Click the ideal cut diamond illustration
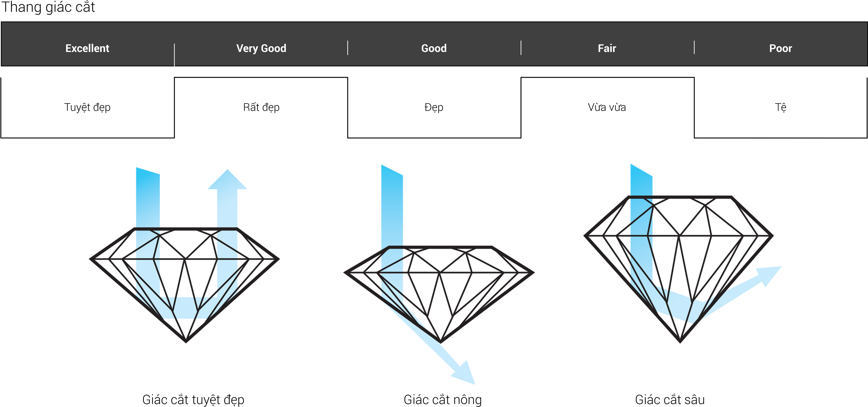 (x=185, y=285)
